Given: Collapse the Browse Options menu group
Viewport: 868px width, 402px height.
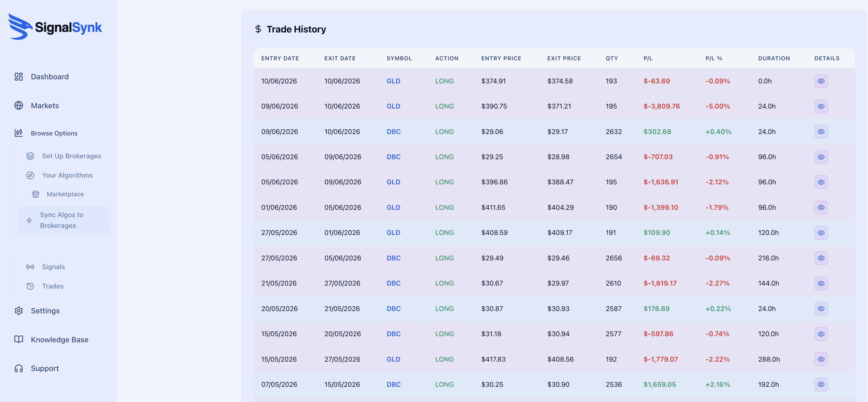Looking at the screenshot, I should 54,133.
